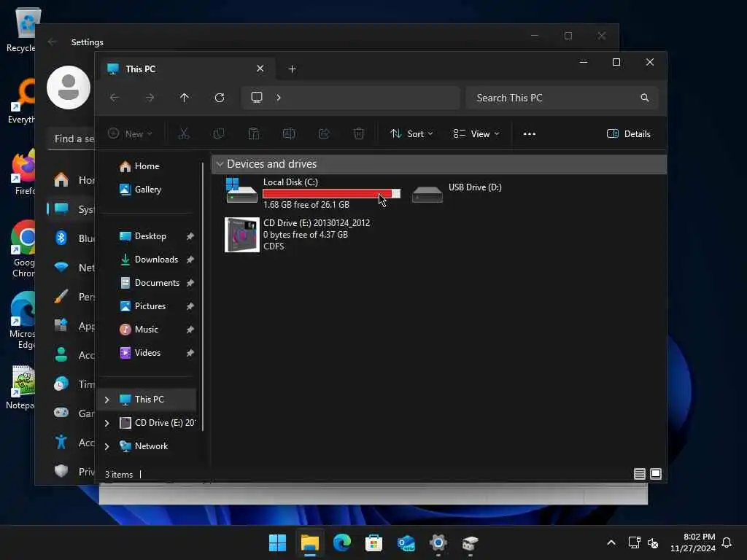Click File Explorer taskbar icon
Image resolution: width=747 pixels, height=560 pixels.
pos(309,542)
